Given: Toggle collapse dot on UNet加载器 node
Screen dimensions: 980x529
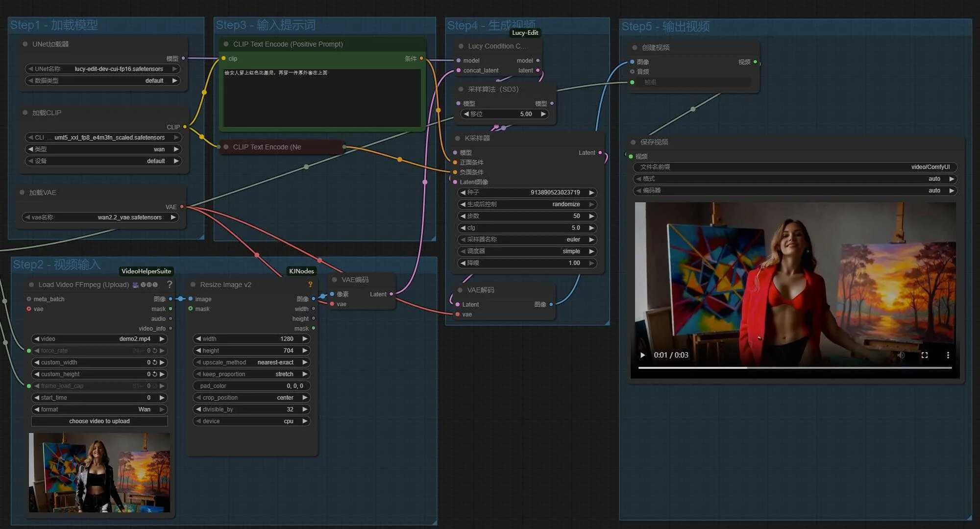Looking at the screenshot, I should coord(25,44).
